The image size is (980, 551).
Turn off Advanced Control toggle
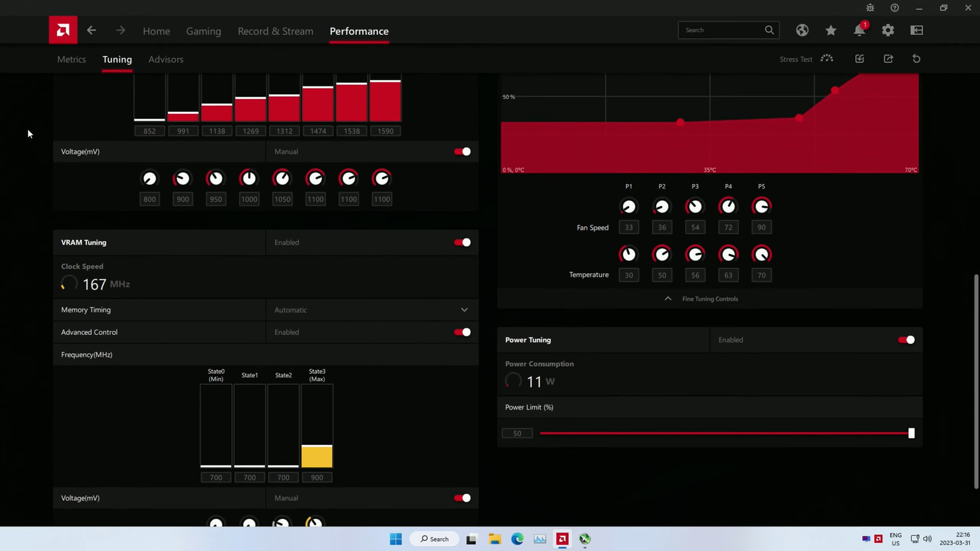pos(462,332)
